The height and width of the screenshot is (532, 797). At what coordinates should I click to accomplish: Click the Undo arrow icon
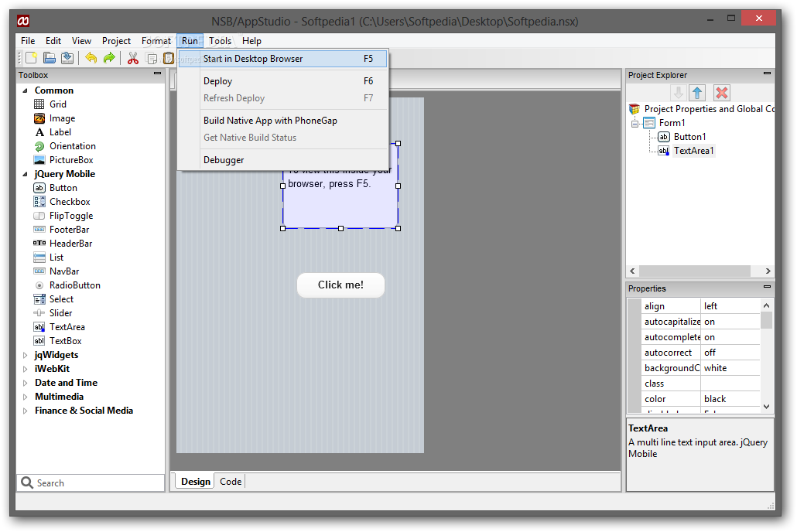[91, 59]
